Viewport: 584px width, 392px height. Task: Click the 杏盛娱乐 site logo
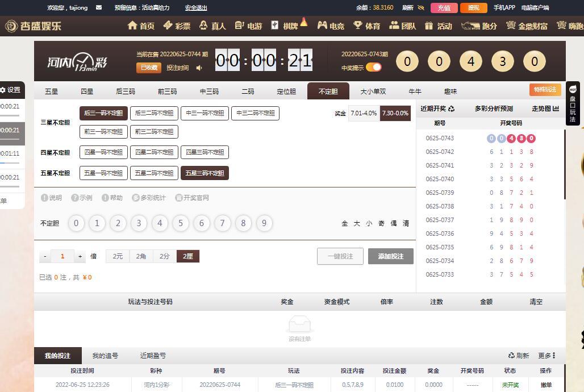point(33,26)
